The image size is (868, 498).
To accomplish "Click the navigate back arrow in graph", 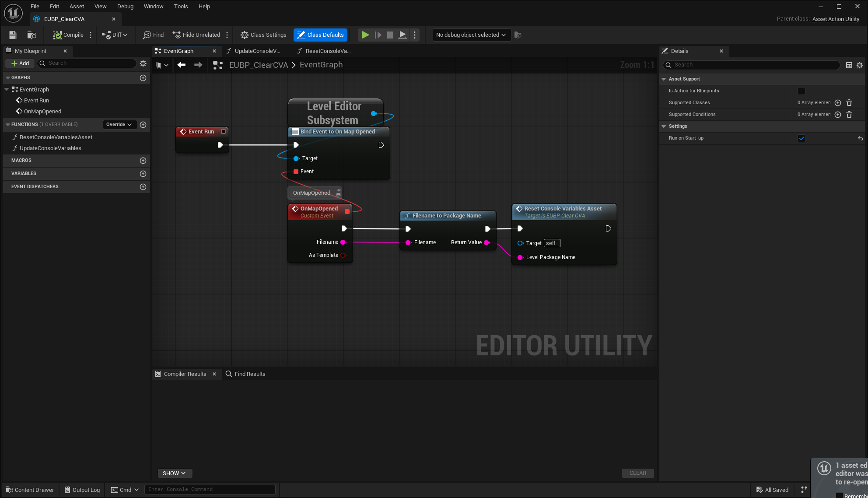I will click(182, 65).
